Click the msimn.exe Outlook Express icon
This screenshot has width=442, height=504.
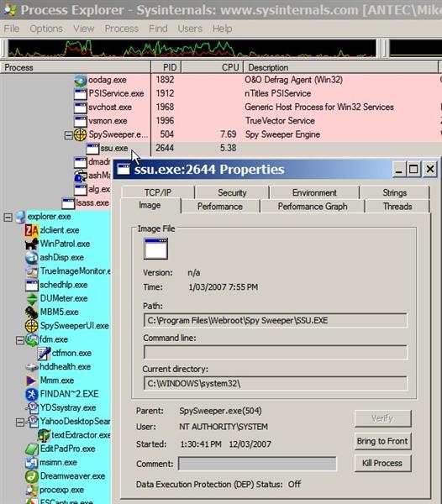[x=31, y=463]
